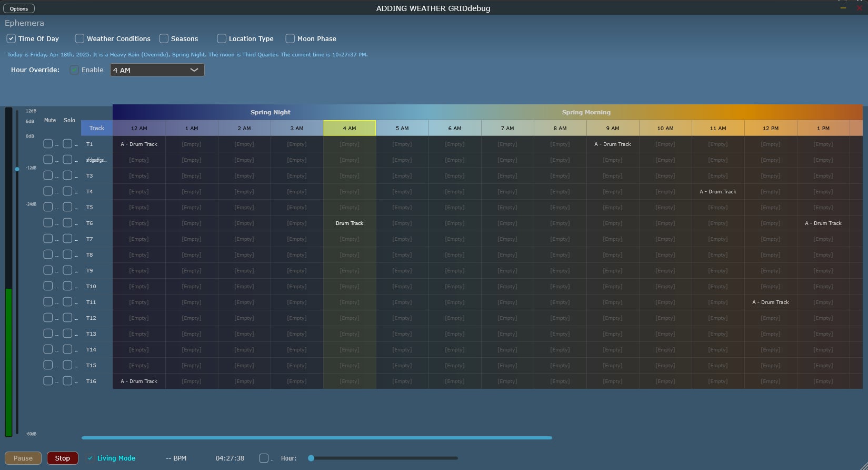Uncheck the Time Of Day checkbox
868x470 pixels.
click(x=11, y=38)
